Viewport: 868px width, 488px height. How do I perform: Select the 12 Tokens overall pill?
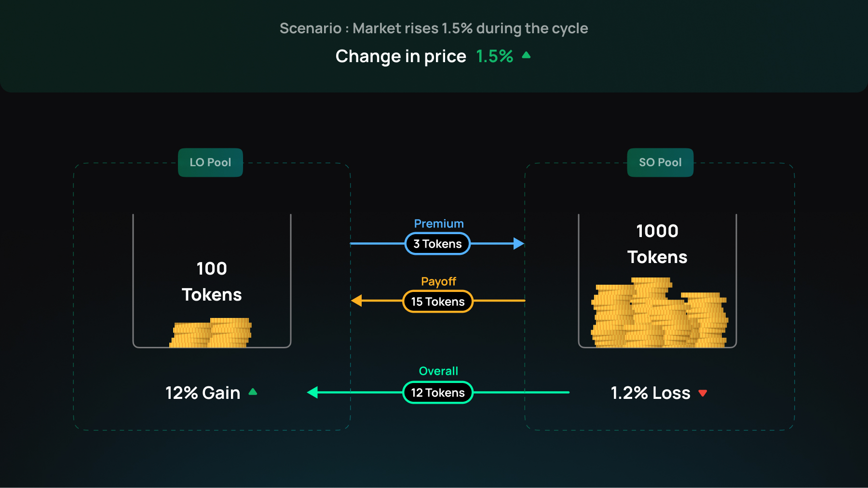(437, 393)
